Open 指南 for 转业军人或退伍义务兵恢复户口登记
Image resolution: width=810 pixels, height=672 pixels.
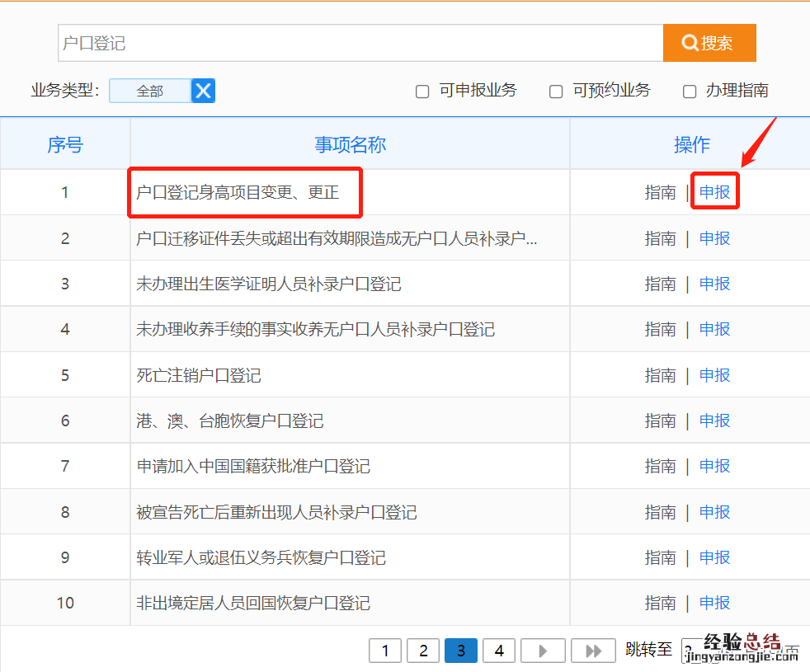tap(660, 557)
